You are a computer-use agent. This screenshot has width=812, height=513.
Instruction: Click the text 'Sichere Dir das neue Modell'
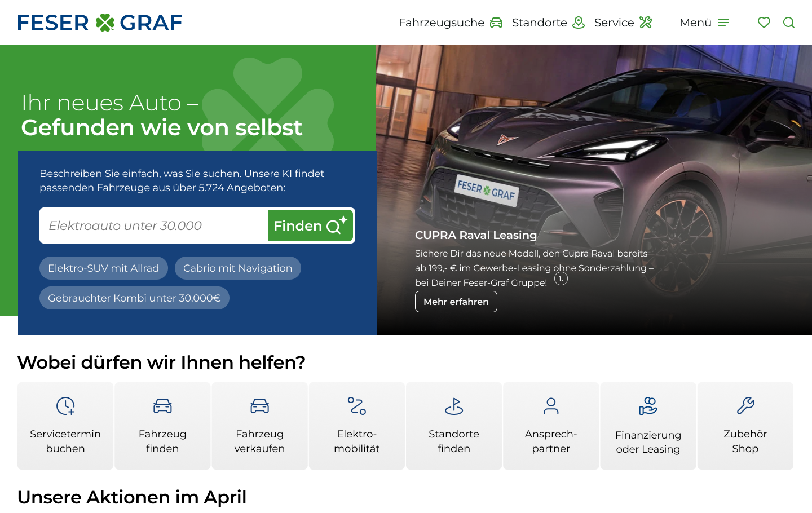coord(478,253)
